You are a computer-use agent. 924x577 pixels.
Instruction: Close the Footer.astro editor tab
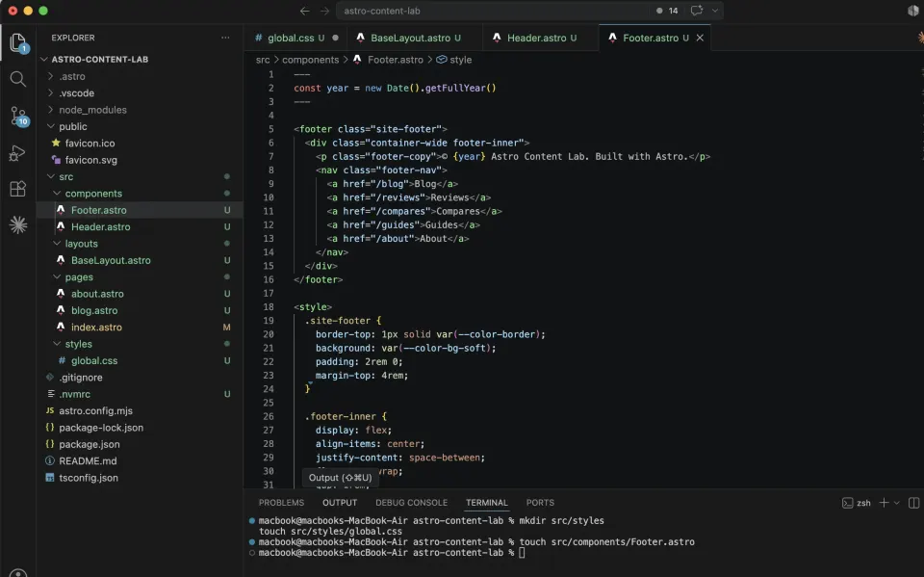(700, 38)
